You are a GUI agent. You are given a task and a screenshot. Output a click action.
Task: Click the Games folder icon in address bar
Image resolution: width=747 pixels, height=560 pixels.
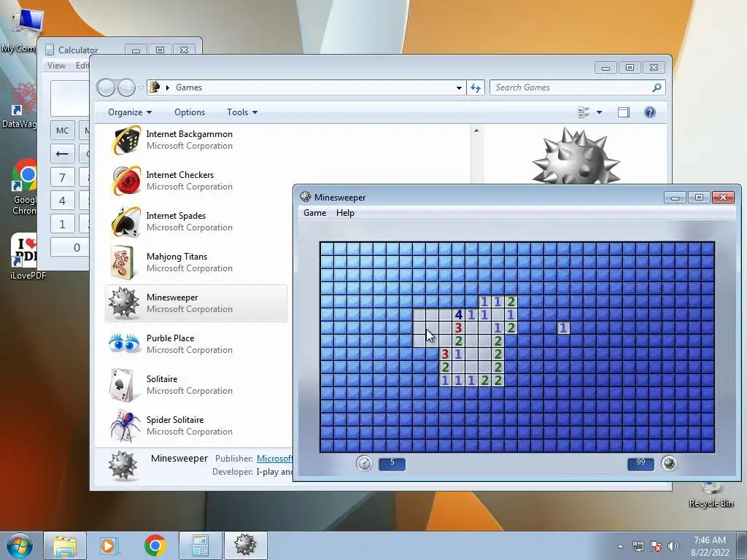(155, 87)
